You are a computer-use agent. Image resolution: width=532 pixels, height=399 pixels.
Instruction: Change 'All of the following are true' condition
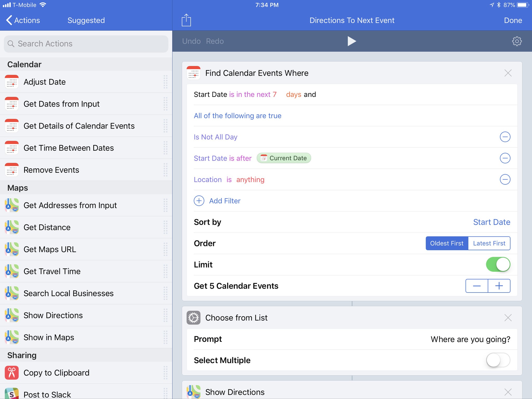237,116
